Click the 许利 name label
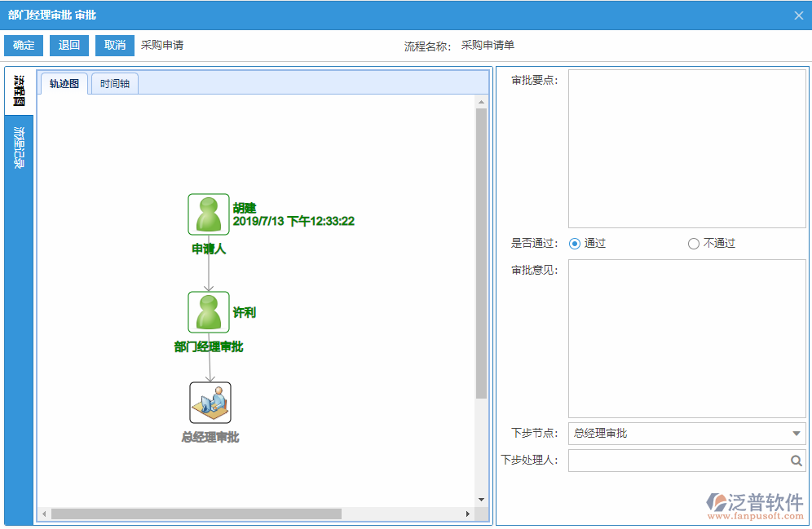The height and width of the screenshot is (529, 812). (x=245, y=313)
